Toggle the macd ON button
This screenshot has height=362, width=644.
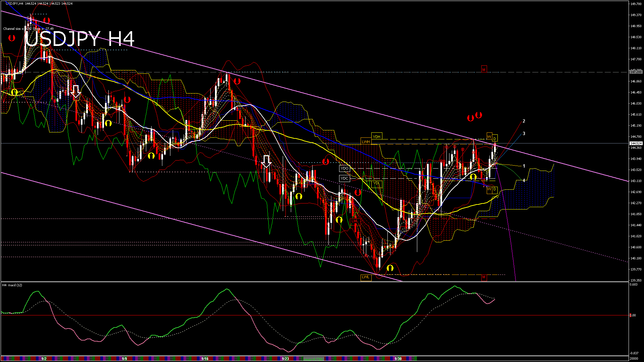coord(314,359)
